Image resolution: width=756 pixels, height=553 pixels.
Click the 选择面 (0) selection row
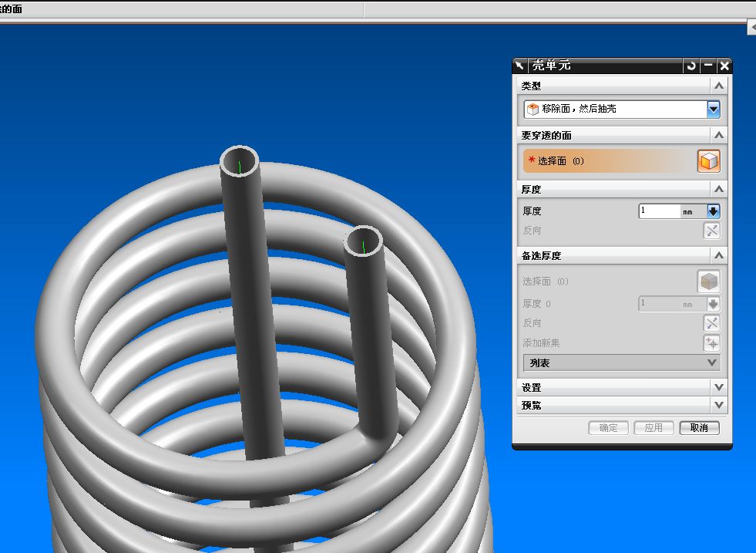coord(610,160)
